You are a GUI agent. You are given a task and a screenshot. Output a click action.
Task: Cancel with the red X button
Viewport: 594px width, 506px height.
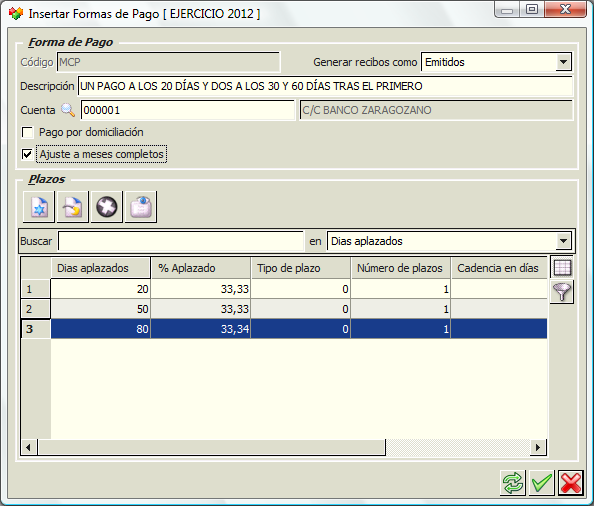[571, 483]
